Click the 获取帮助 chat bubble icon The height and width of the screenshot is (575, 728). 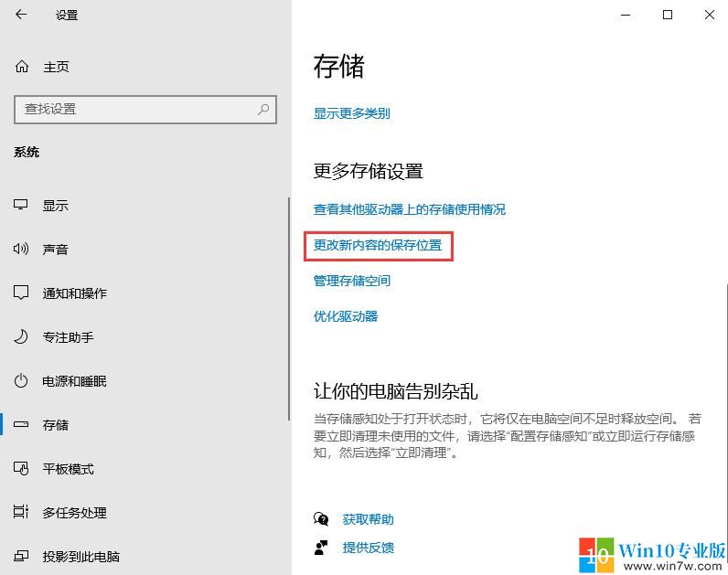coord(321,519)
